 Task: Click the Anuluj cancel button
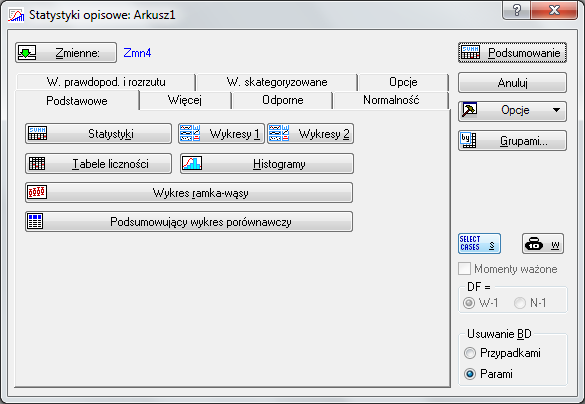[x=512, y=82]
